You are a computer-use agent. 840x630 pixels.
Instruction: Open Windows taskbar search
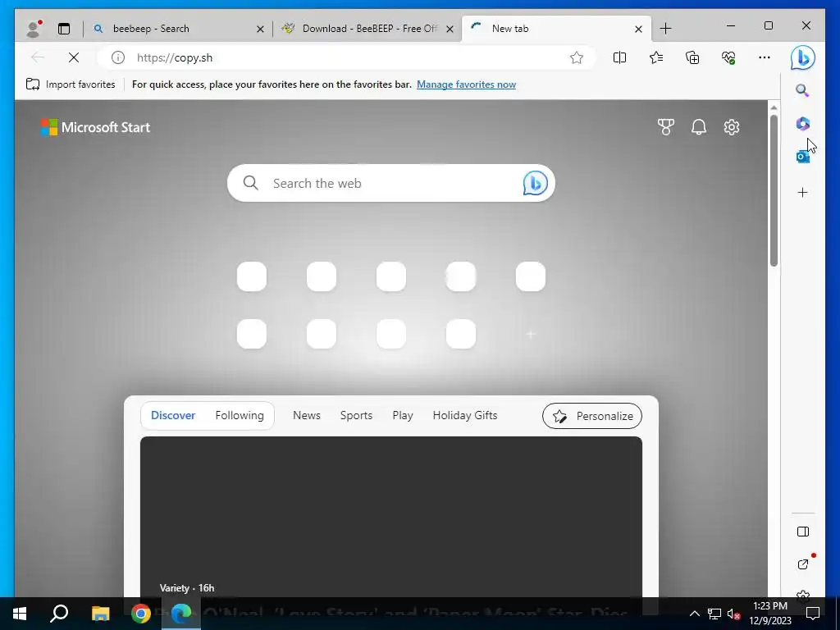[59, 614]
